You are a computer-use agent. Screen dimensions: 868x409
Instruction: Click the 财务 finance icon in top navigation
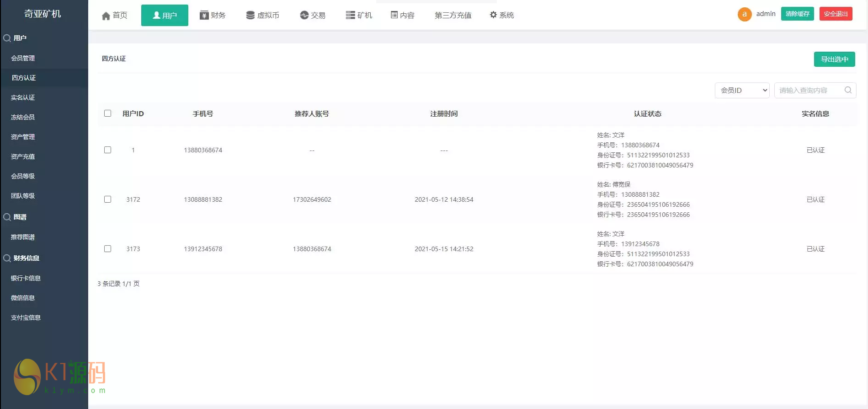click(x=204, y=16)
